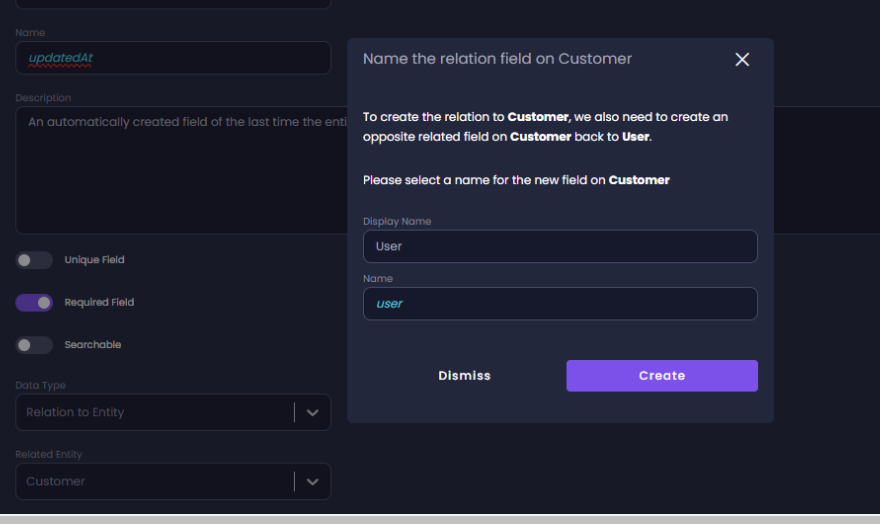The height and width of the screenshot is (524, 880).
Task: Click the 'Related Entity' field label
Action: click(x=49, y=455)
